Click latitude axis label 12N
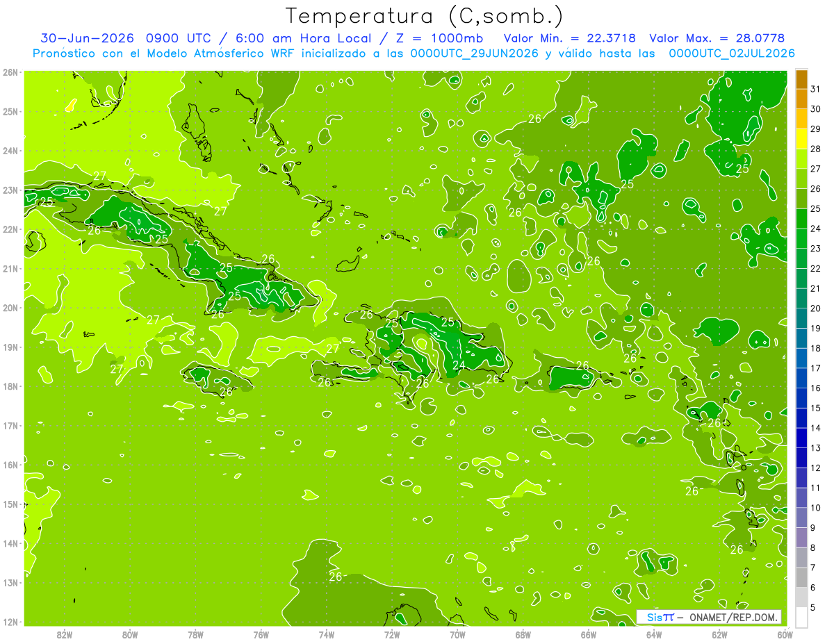834x644 pixels. (x=10, y=622)
